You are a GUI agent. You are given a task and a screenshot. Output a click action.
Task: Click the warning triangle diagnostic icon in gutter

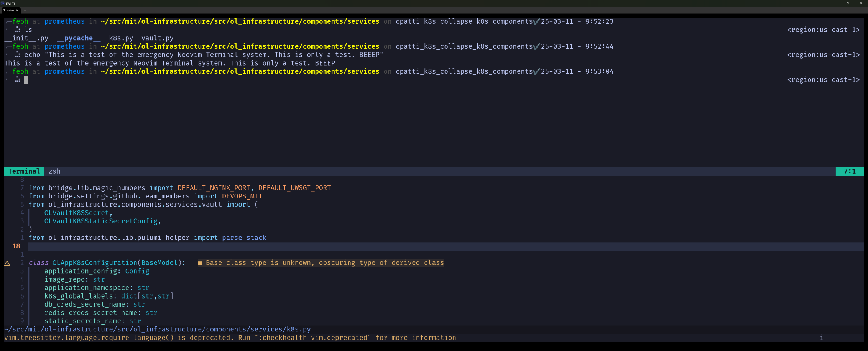pyautogui.click(x=7, y=263)
